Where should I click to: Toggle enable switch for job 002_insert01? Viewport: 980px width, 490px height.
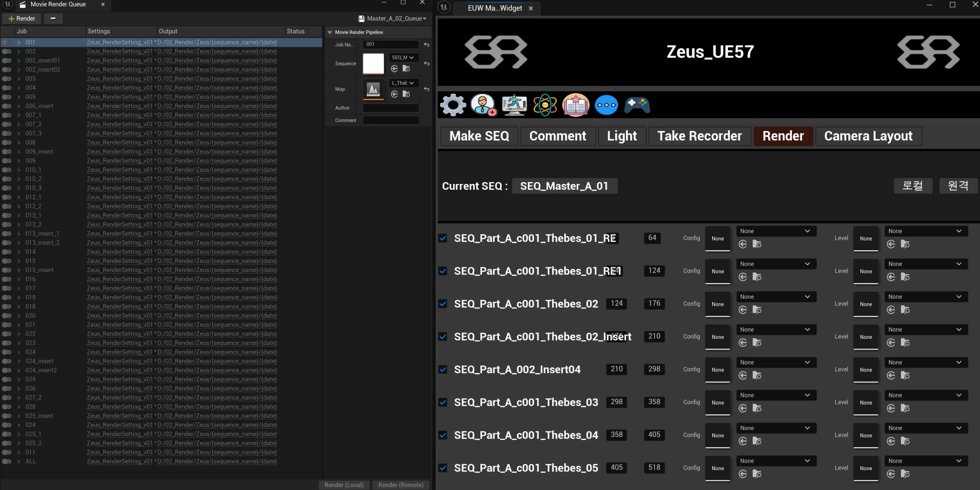coord(7,60)
